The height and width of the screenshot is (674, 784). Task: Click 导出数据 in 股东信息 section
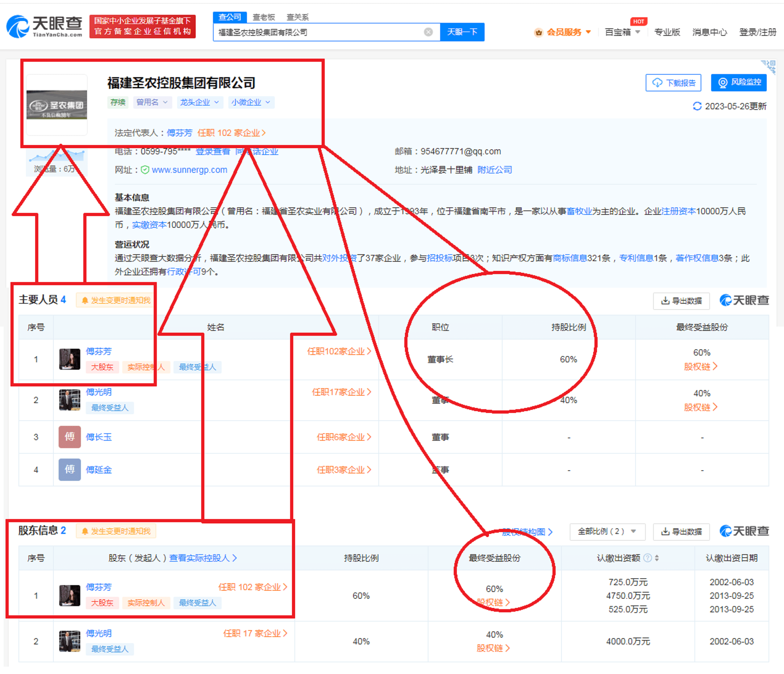coord(681,531)
